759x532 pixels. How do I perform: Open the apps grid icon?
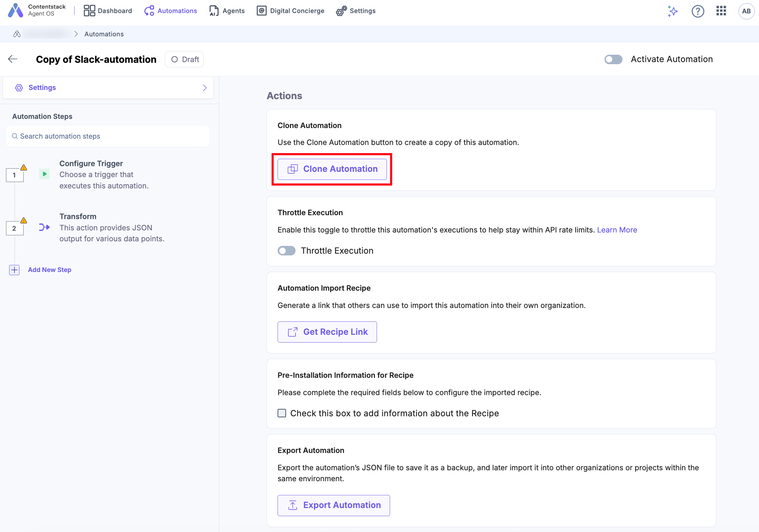(x=721, y=11)
